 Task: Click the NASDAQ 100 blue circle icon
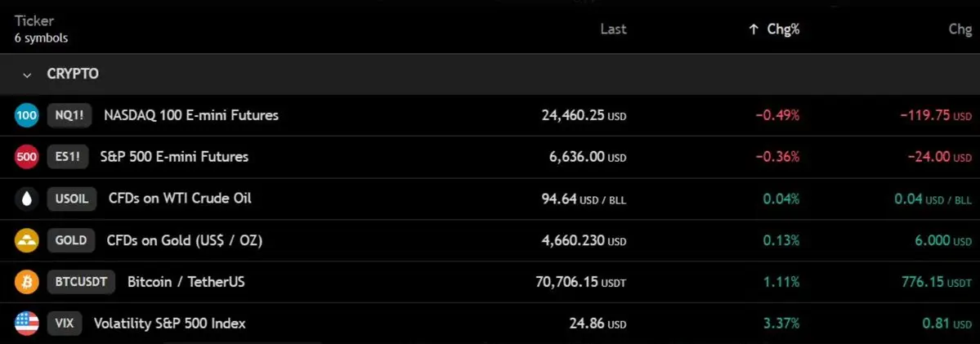(x=27, y=115)
